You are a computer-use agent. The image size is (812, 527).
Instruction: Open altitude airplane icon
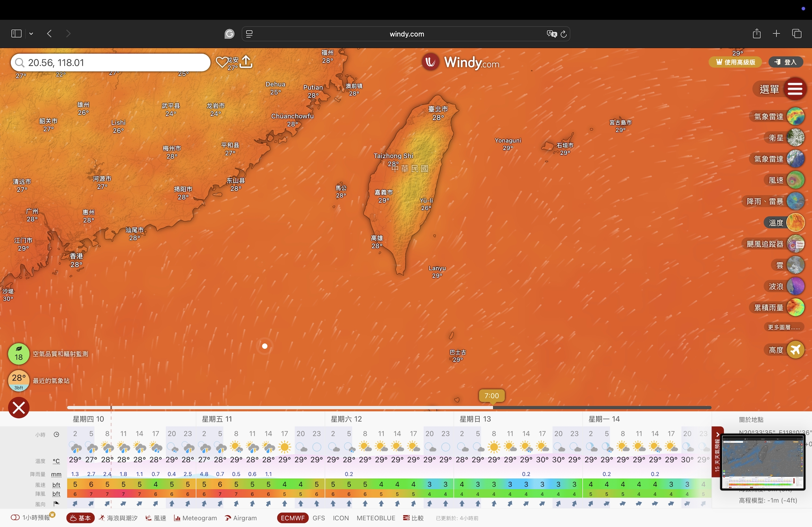pyautogui.click(x=795, y=350)
